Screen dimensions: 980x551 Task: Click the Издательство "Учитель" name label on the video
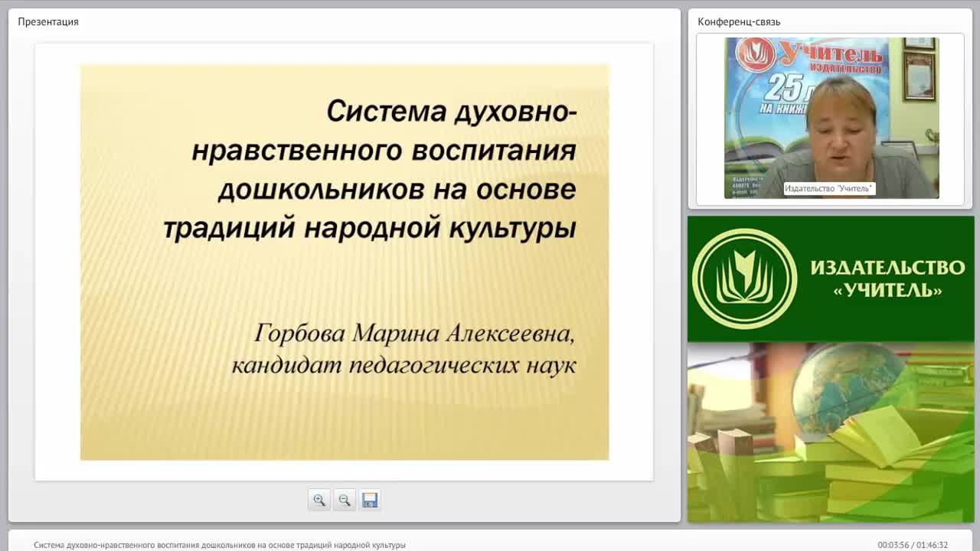pos(829,188)
